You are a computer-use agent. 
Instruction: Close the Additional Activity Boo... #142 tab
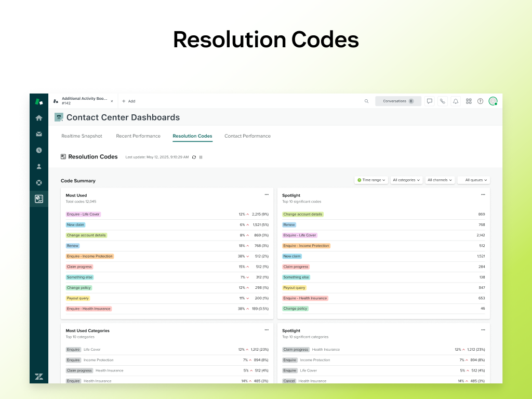coord(112,101)
